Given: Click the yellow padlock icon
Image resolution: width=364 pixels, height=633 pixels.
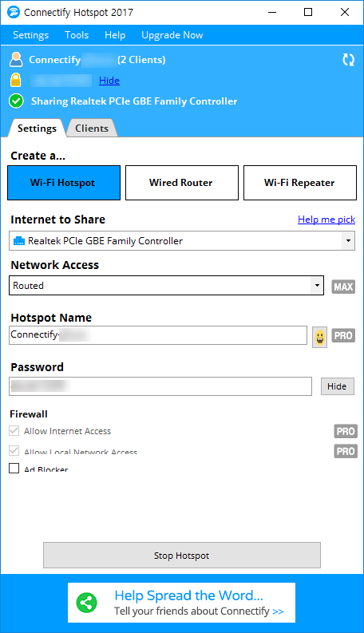Looking at the screenshot, I should pyautogui.click(x=15, y=80).
